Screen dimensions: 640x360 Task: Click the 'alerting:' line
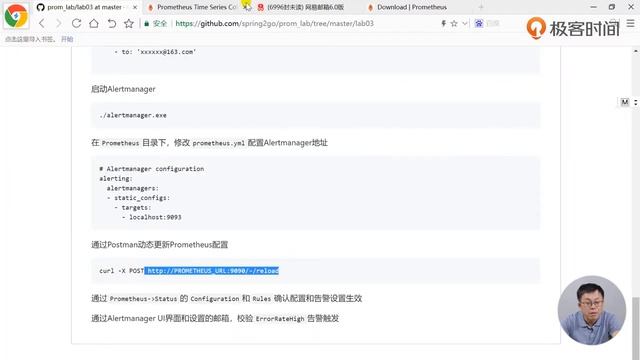[116, 178]
